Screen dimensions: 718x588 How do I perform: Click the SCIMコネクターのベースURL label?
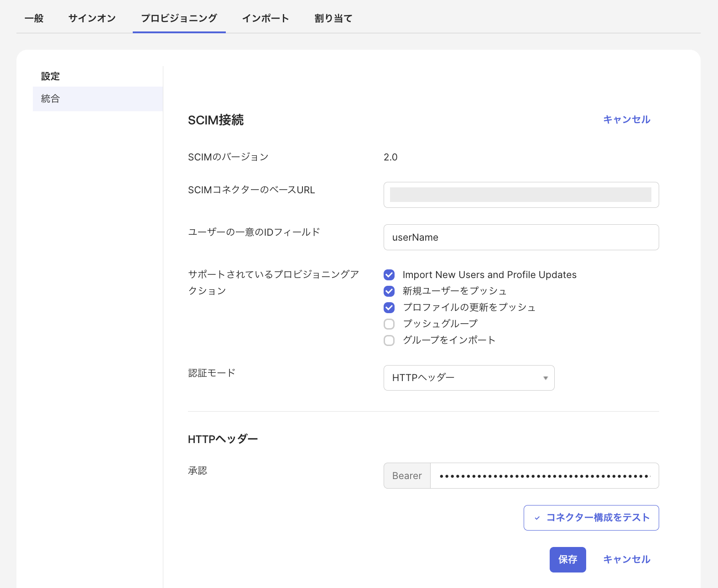[x=251, y=190]
